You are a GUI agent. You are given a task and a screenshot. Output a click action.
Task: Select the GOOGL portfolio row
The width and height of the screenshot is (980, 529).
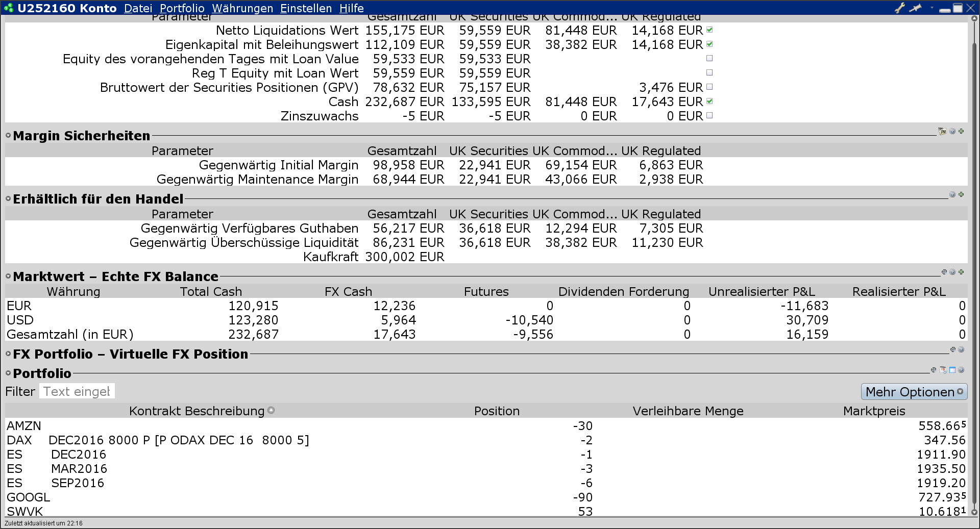486,497
